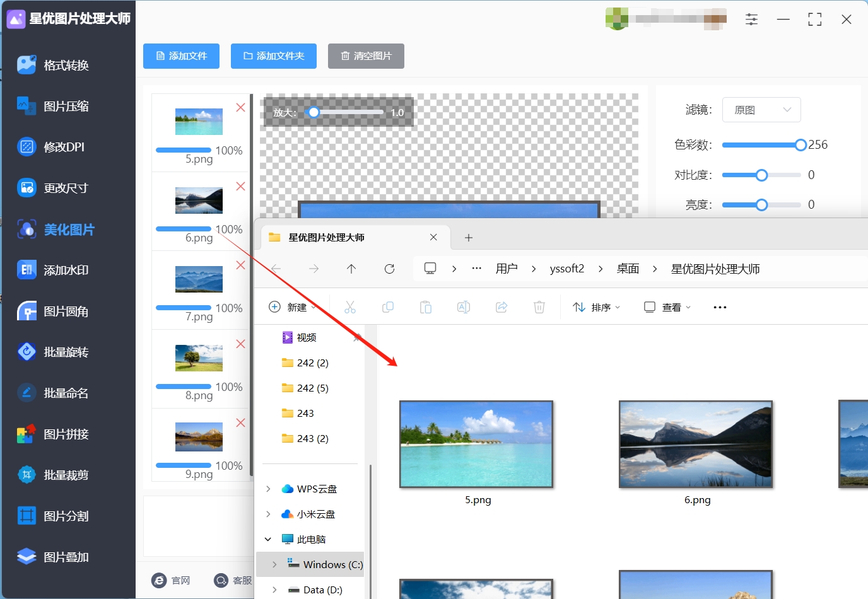Click the Explorer share icon

point(501,307)
